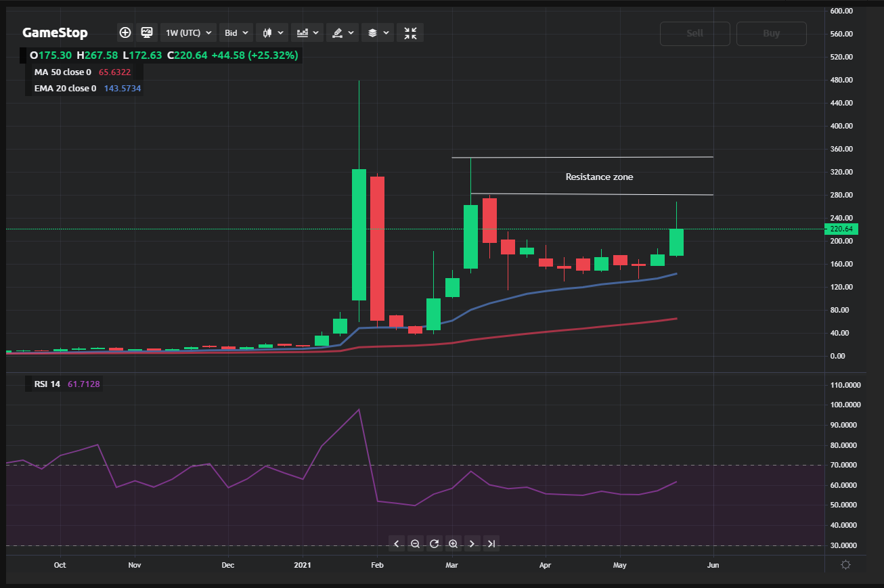Click the tall green late-January candle

point(359,234)
